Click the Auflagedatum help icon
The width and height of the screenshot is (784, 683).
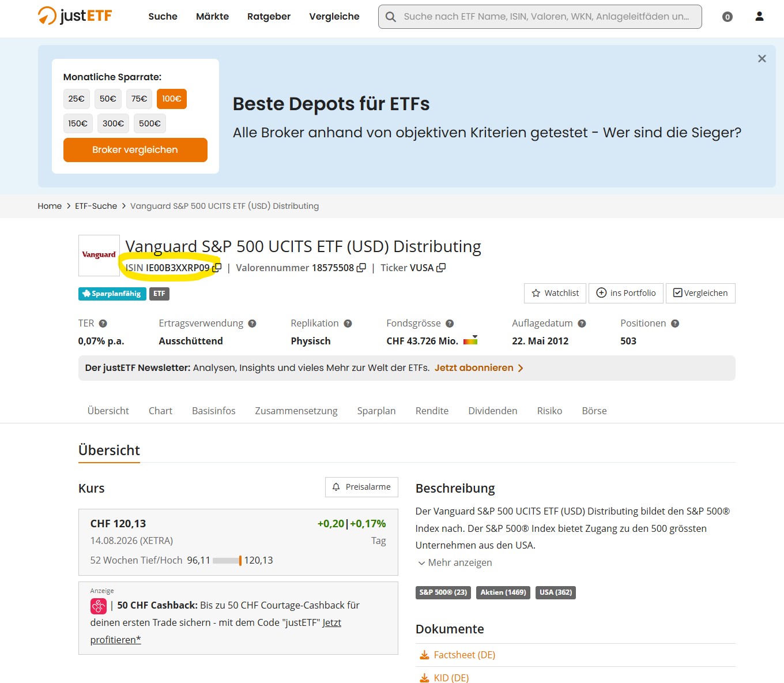coord(582,324)
